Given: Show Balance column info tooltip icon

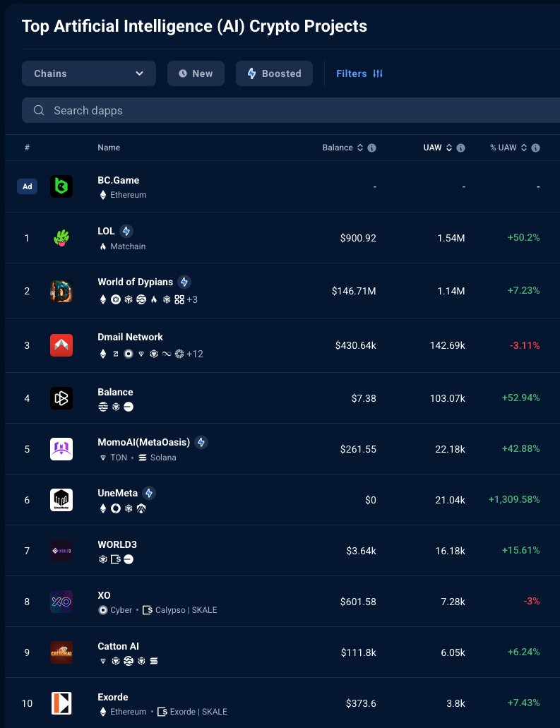Looking at the screenshot, I should pyautogui.click(x=372, y=148).
